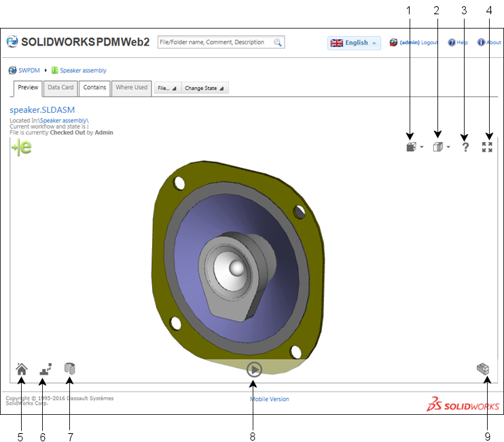This screenshot has height=442, width=504.
Task: Toggle full screen viewer mode
Action: [x=487, y=147]
